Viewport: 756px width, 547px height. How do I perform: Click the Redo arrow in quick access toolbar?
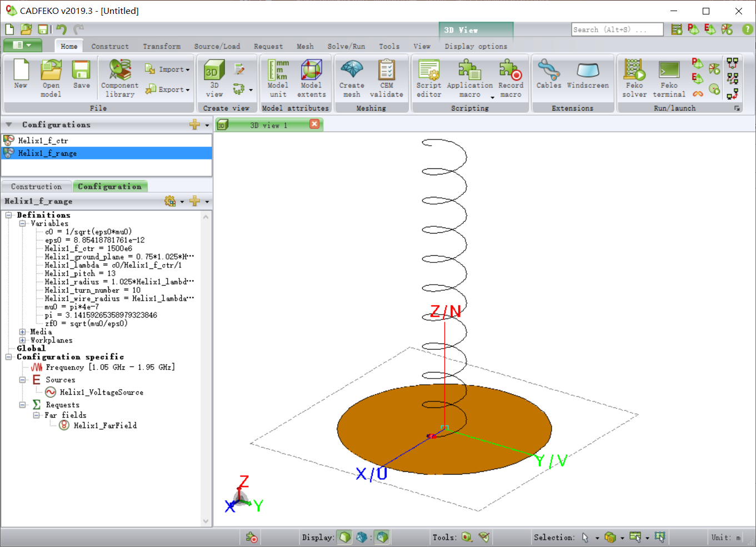78,29
